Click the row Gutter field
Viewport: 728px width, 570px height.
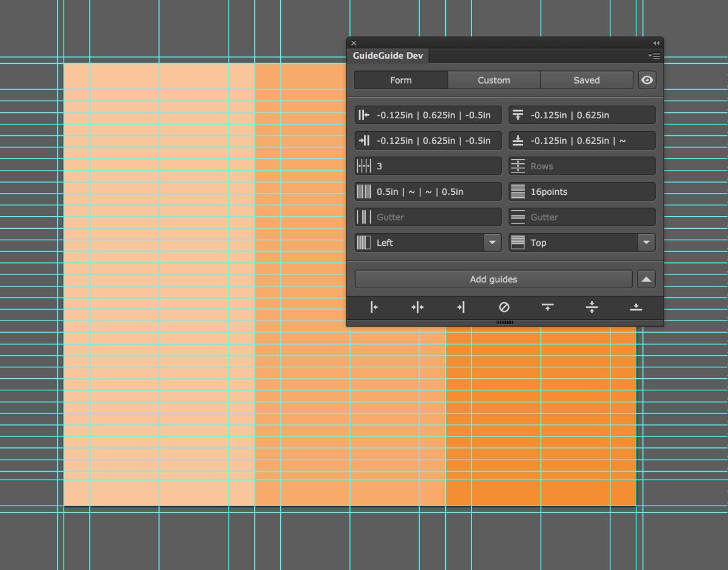[x=582, y=217]
